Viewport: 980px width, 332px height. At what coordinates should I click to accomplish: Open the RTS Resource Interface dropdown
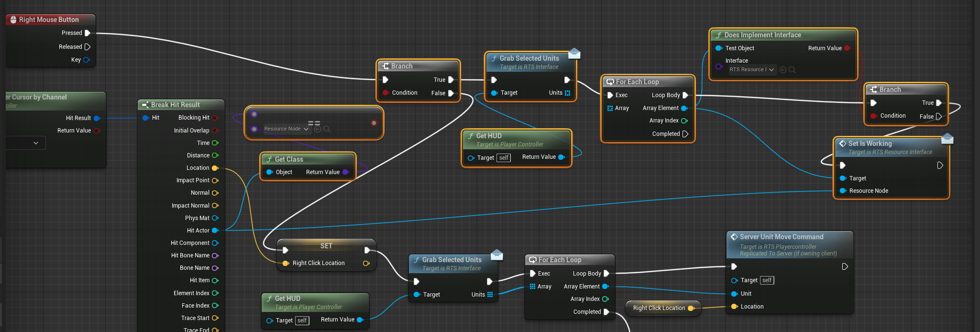coord(751,70)
